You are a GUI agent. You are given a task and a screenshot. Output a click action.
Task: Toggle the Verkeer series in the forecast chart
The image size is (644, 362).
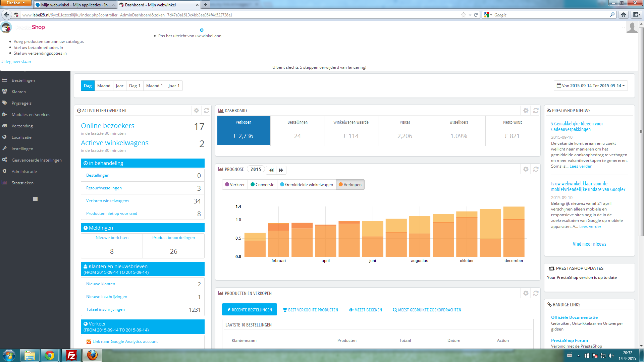coord(235,185)
